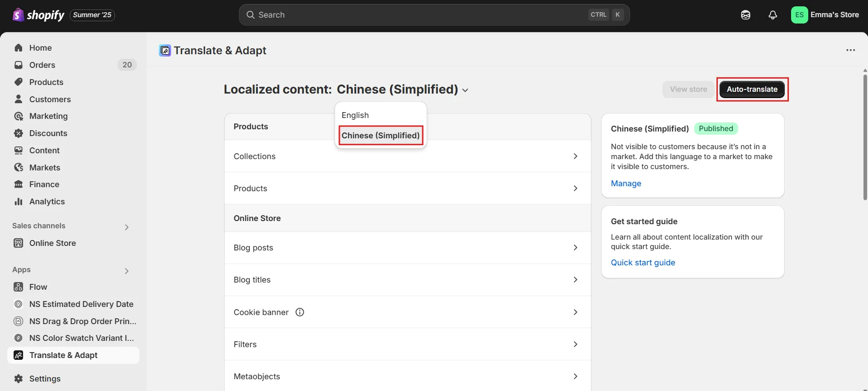Click the search magnifier icon

tap(250, 15)
